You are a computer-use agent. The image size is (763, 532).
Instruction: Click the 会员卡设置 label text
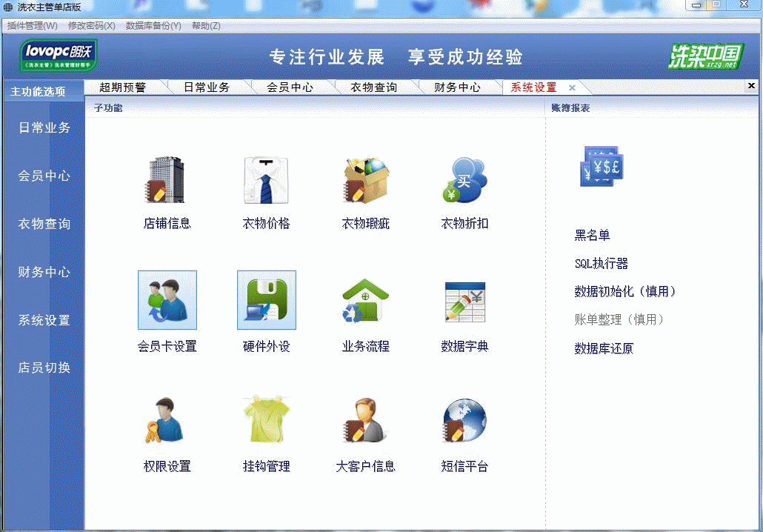click(167, 346)
